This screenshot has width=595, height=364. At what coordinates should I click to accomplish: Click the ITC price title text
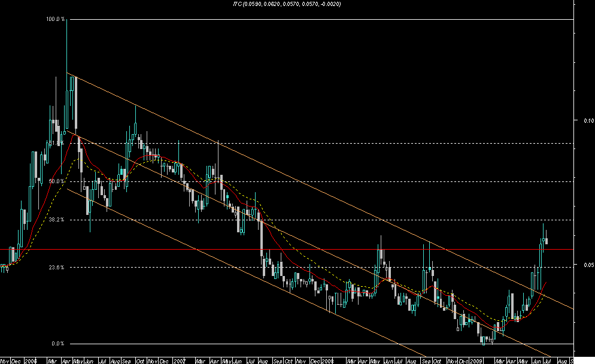[287, 4]
